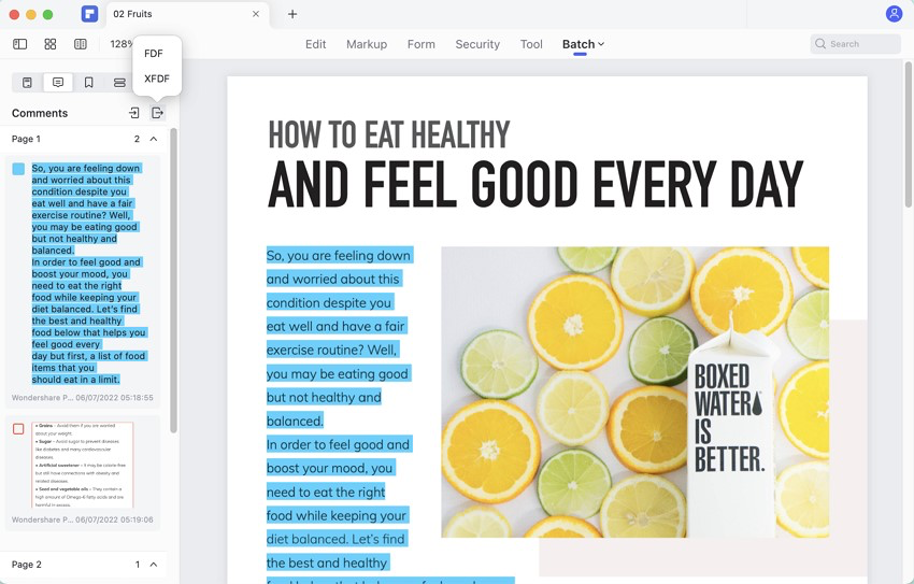Choose FDF export format

click(x=153, y=54)
